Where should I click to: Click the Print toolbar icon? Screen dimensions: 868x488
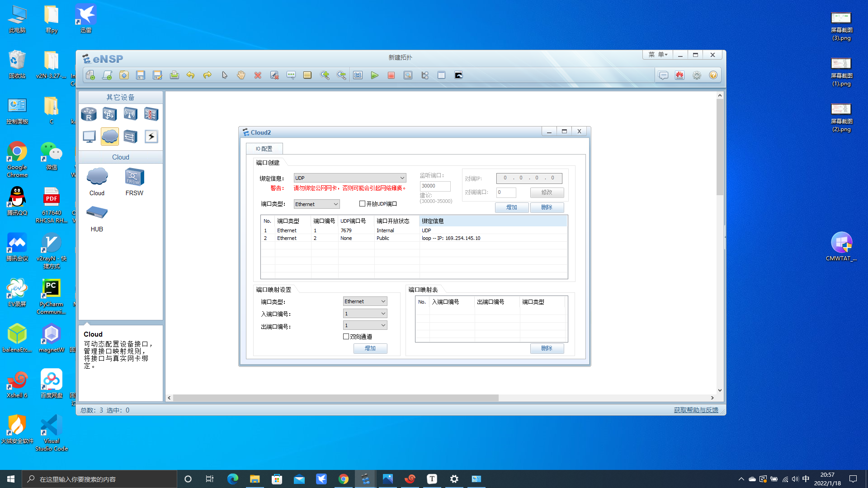[174, 75]
